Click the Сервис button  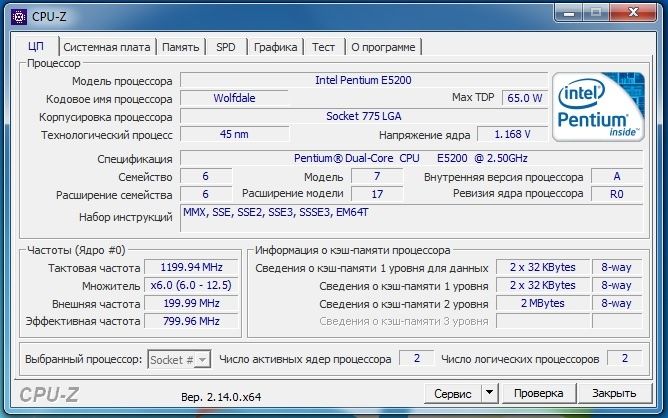pyautogui.click(x=453, y=393)
